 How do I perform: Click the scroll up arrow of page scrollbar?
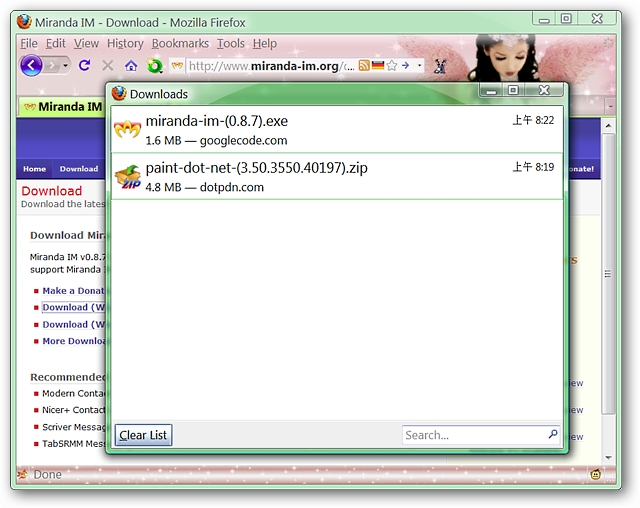click(608, 126)
